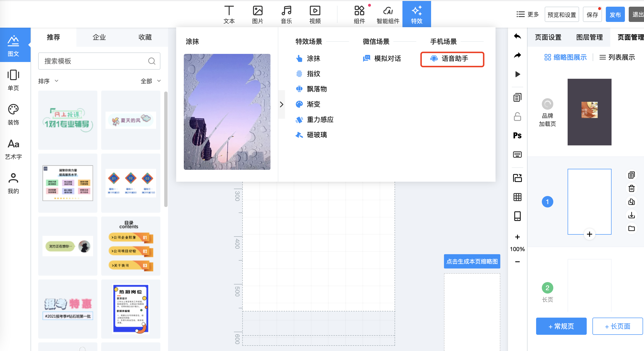Click the undo arrow icon
The image size is (644, 351).
[x=517, y=36]
